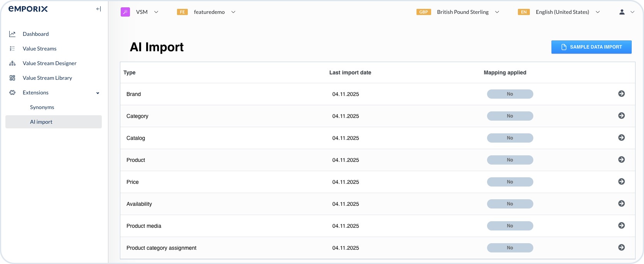Toggle Mapping applied for Category row

[x=510, y=116]
